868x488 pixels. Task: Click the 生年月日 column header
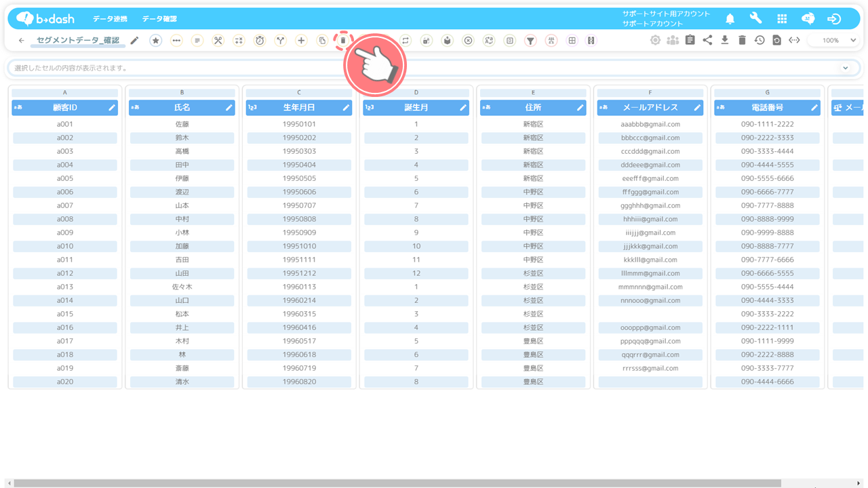[x=299, y=107]
